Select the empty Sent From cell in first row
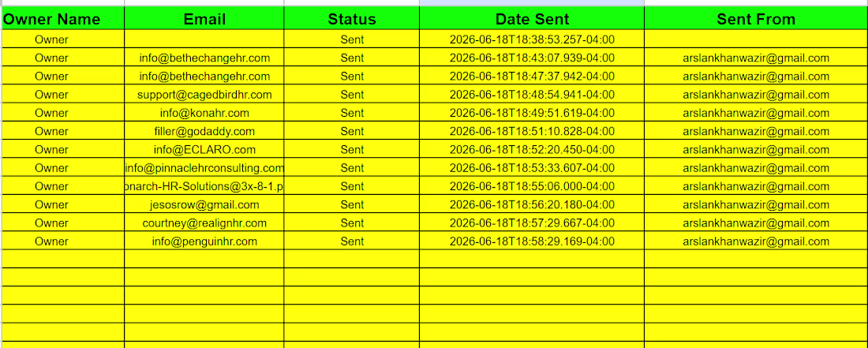 [x=756, y=39]
